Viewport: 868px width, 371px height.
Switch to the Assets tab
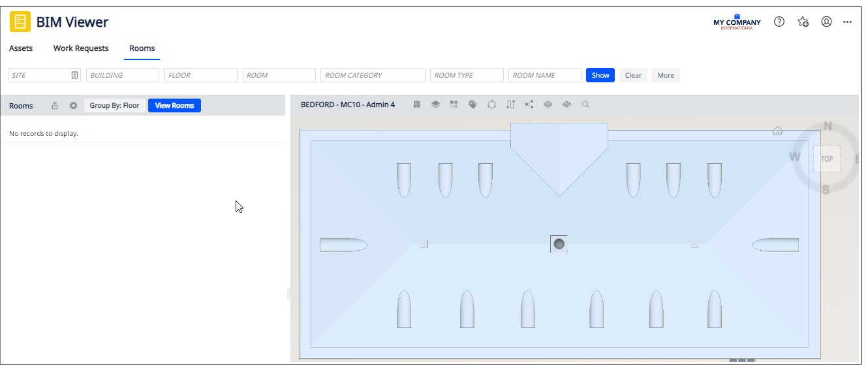[21, 48]
